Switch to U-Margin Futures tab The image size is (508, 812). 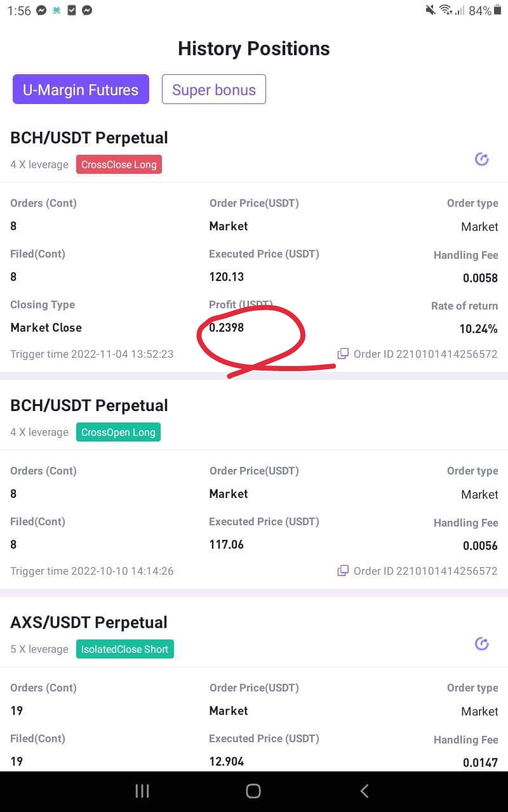pos(81,89)
